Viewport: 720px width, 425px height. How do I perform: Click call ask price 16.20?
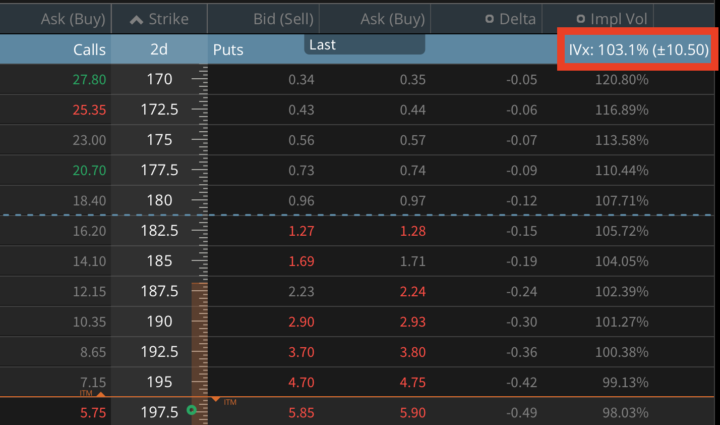[90, 231]
